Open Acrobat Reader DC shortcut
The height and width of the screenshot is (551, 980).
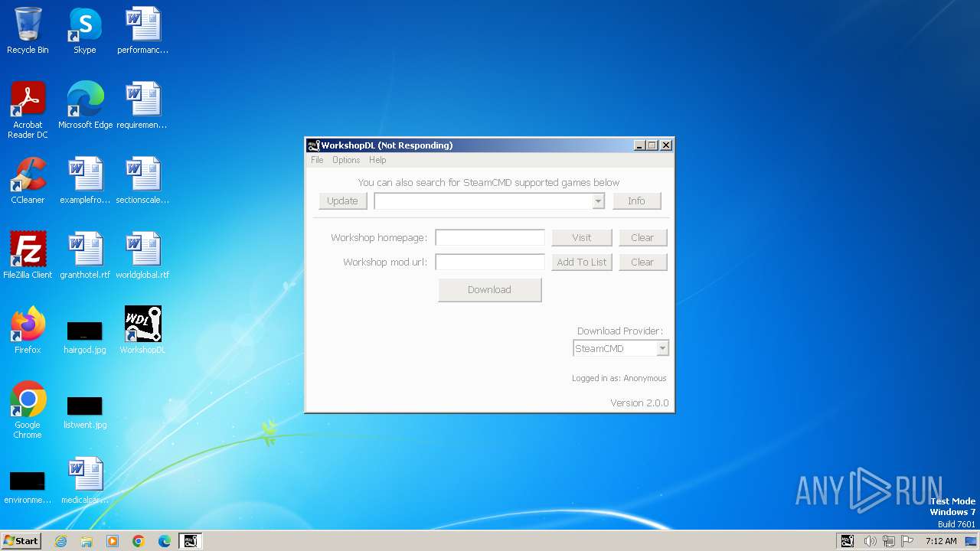pyautogui.click(x=28, y=109)
